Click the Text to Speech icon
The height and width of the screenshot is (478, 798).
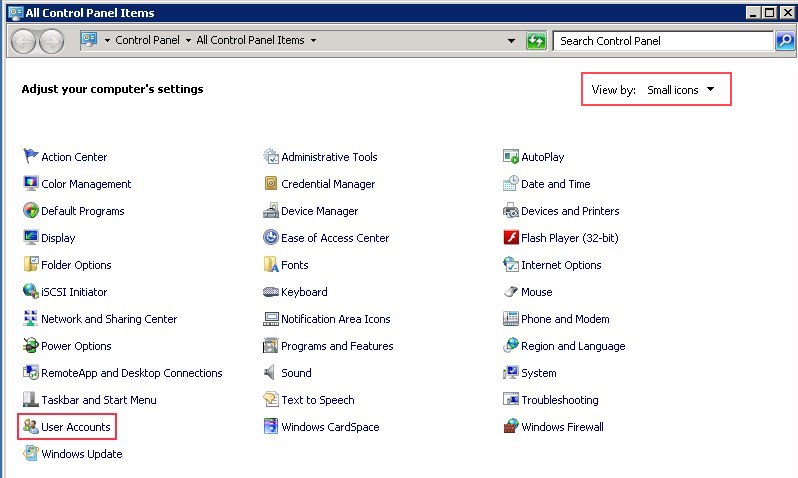click(x=271, y=399)
